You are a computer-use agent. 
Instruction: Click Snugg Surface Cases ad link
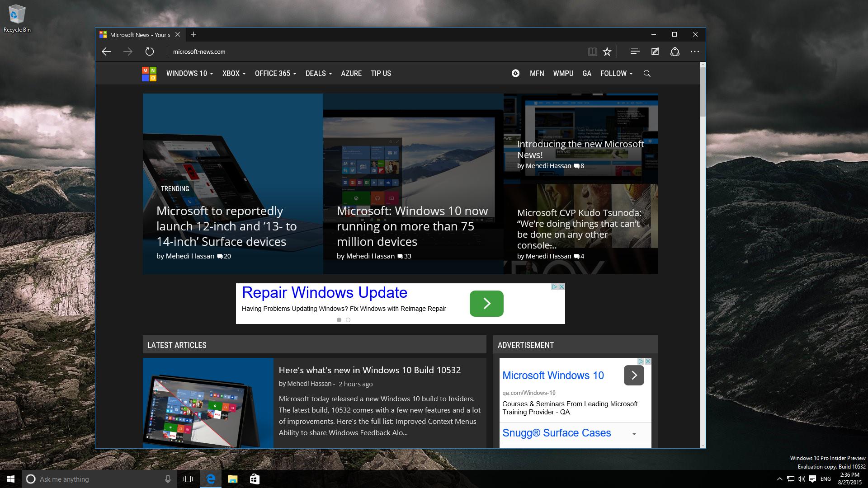point(557,433)
